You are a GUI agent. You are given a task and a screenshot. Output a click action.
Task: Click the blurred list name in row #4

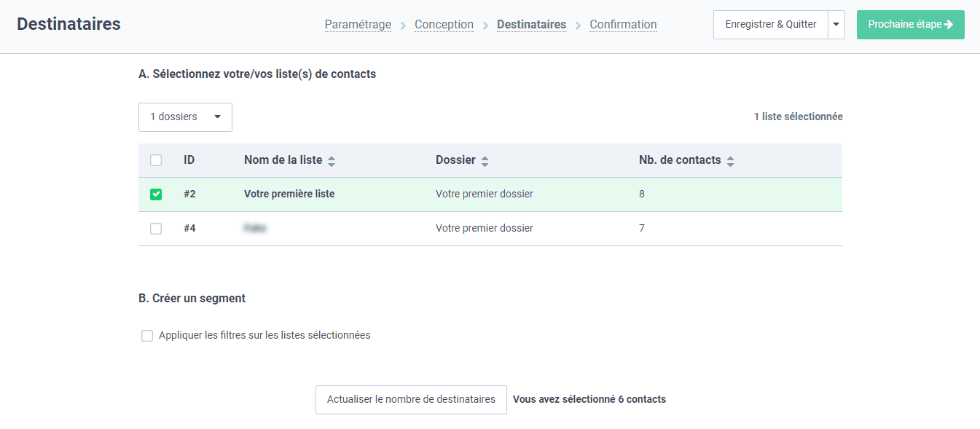(x=255, y=229)
